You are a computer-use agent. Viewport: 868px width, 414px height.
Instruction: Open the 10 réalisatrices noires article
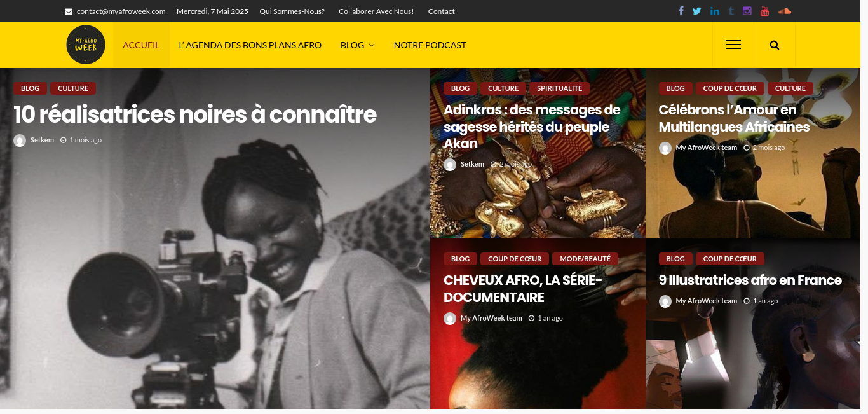click(x=195, y=115)
